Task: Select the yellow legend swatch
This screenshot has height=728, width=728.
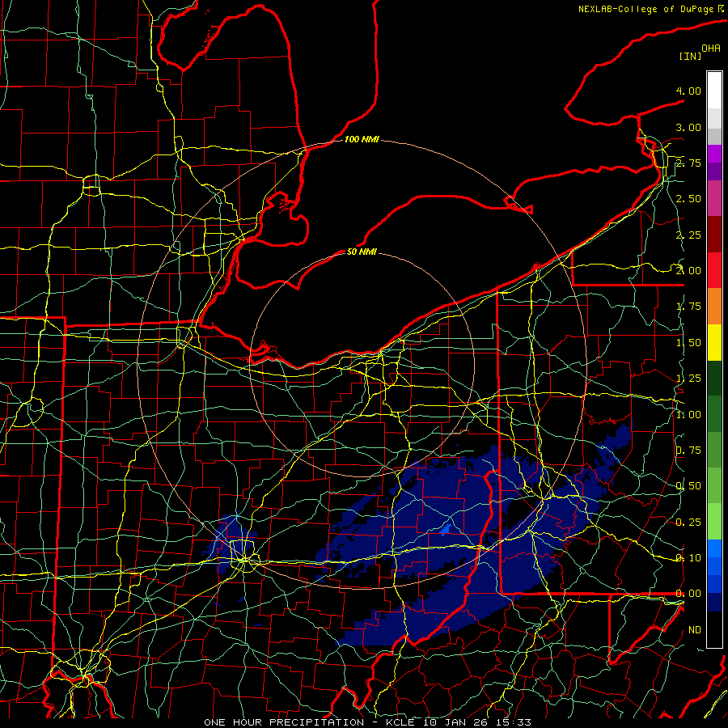Action: [714, 342]
